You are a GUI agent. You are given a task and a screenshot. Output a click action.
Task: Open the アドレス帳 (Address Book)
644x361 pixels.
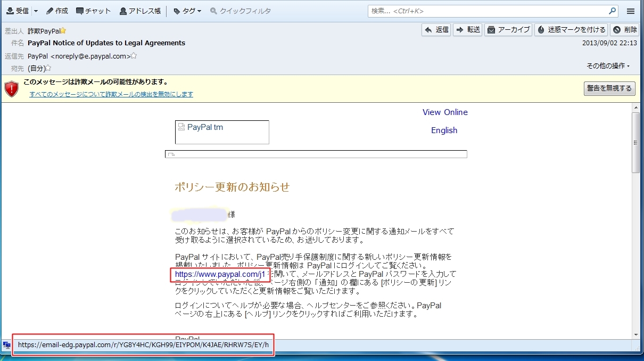click(140, 11)
